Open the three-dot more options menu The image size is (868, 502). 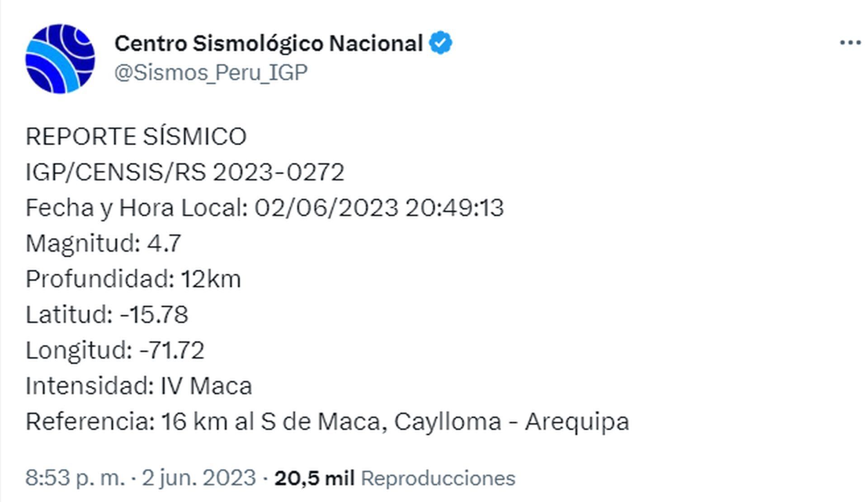coord(850,43)
